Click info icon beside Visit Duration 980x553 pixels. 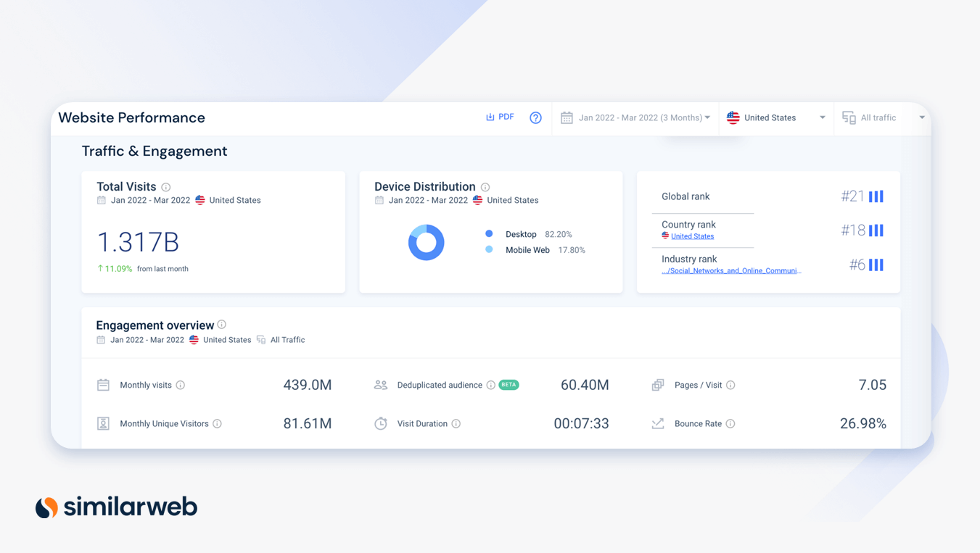tap(456, 424)
